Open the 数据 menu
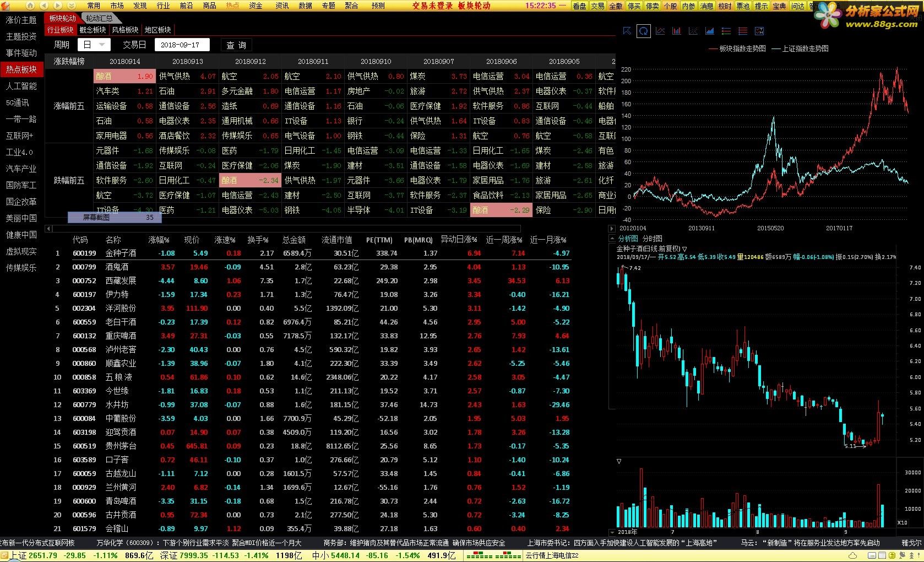Image resolution: width=924 pixels, height=562 pixels. coord(305,6)
